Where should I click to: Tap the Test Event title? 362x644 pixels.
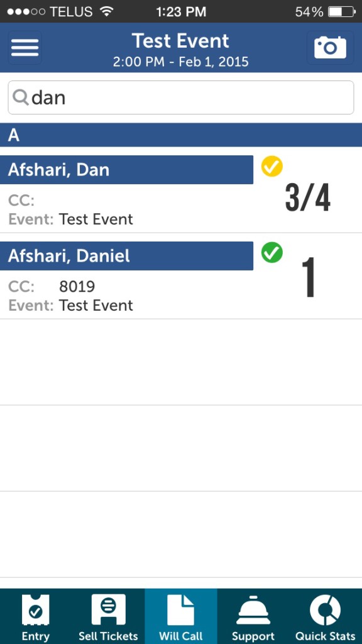[180, 41]
